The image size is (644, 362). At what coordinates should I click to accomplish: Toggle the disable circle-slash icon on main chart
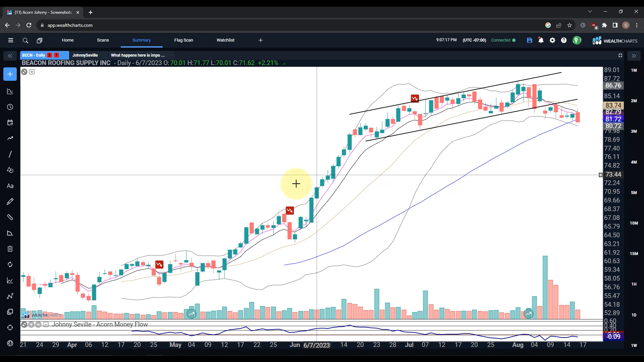click(24, 72)
